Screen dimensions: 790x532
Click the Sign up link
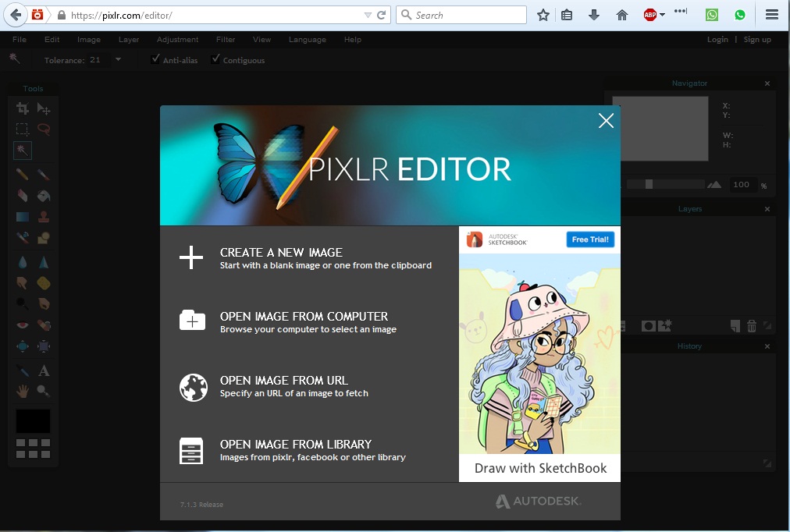point(757,39)
